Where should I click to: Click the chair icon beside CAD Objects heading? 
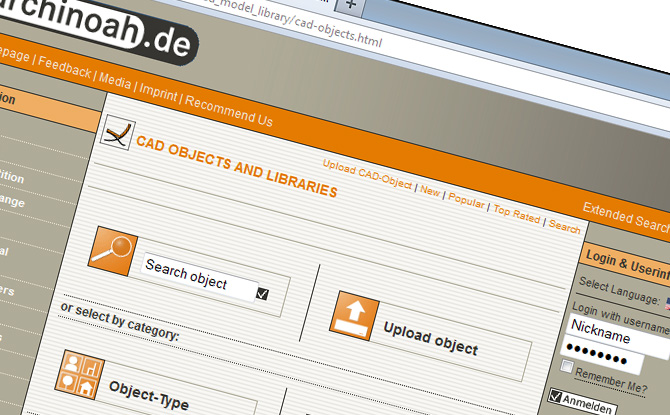point(118,132)
